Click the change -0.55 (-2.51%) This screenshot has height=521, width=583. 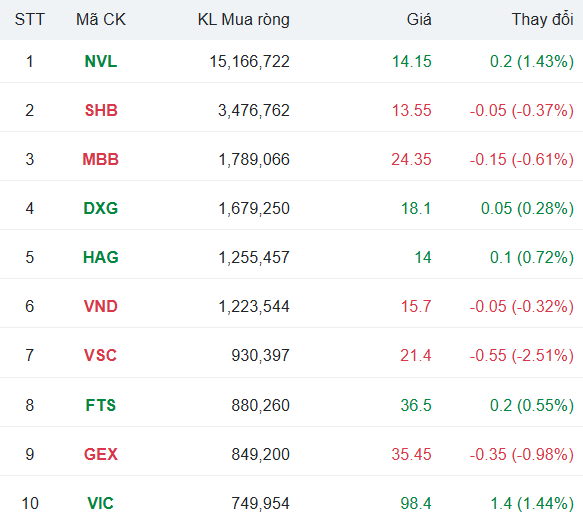pos(522,356)
